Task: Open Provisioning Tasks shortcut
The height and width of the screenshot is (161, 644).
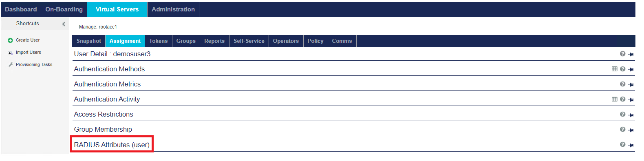Action: click(x=34, y=65)
